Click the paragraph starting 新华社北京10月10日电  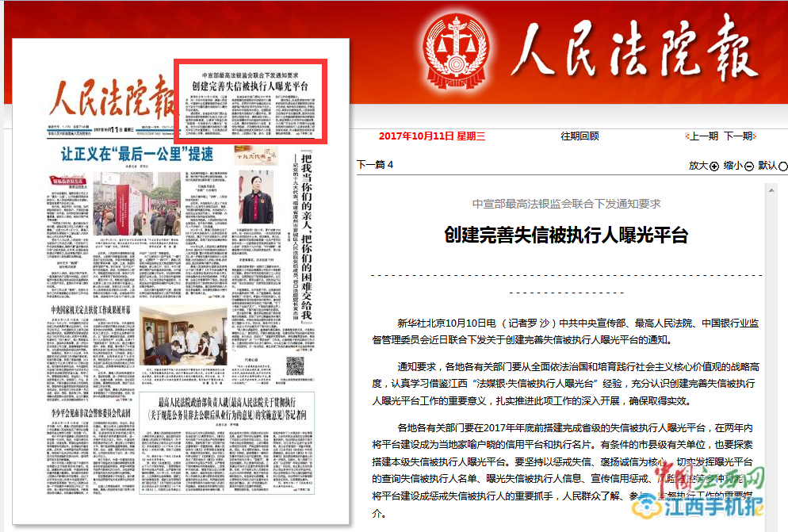(566, 331)
